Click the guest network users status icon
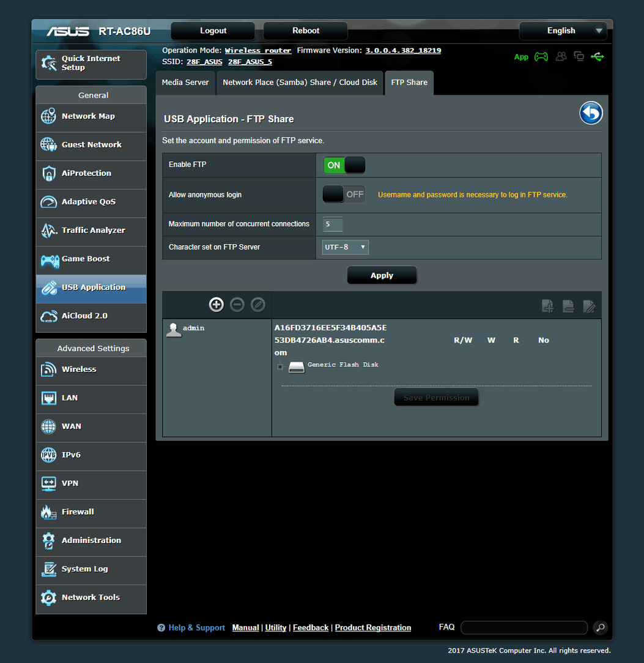 (561, 56)
